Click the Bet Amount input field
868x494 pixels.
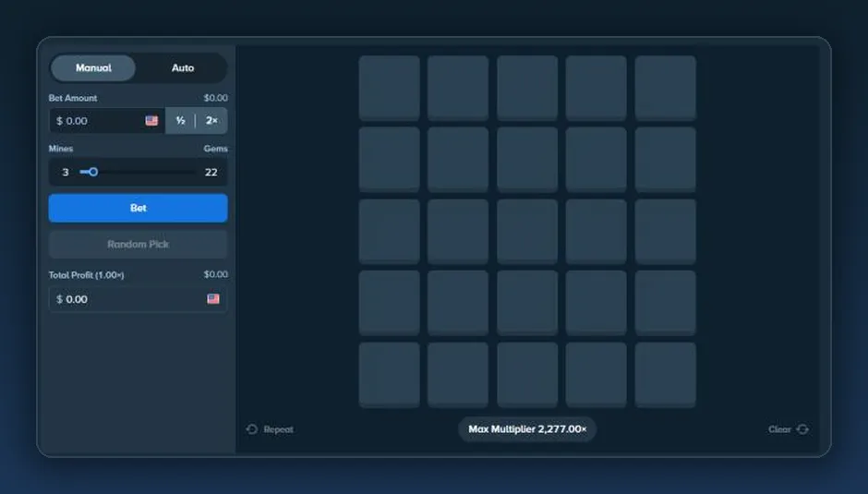[x=107, y=121]
